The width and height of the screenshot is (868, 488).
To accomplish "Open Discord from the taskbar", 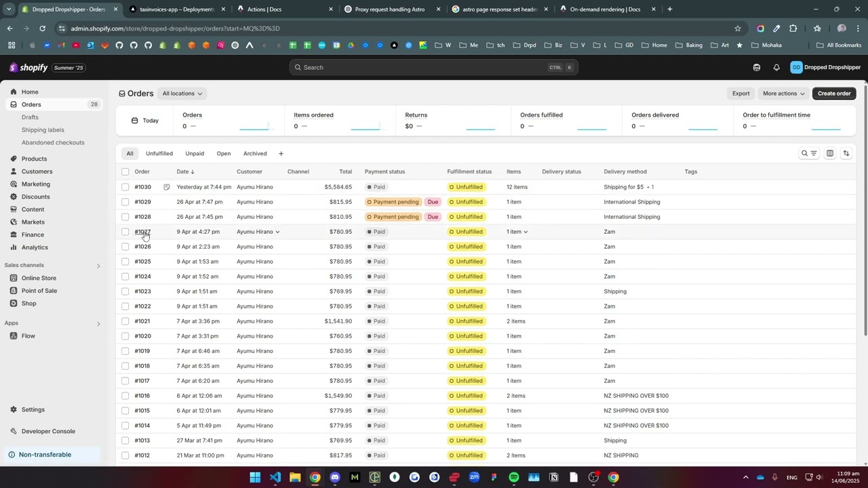I will pyautogui.click(x=334, y=478).
